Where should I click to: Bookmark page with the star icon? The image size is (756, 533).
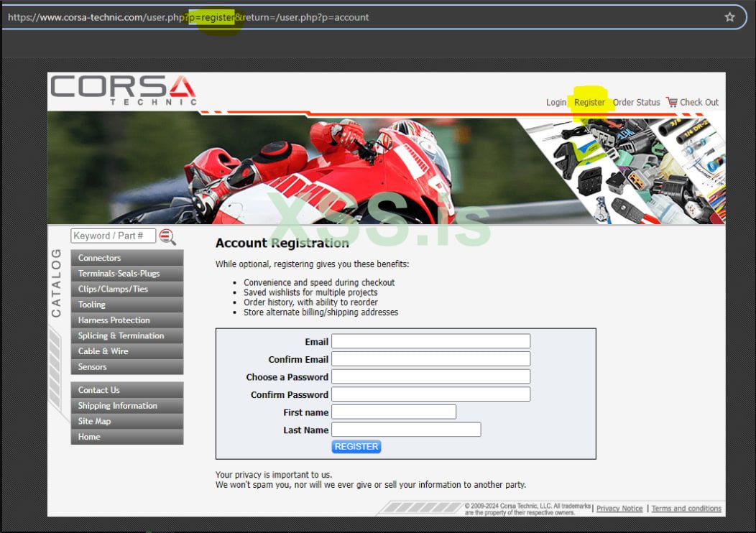coord(729,17)
